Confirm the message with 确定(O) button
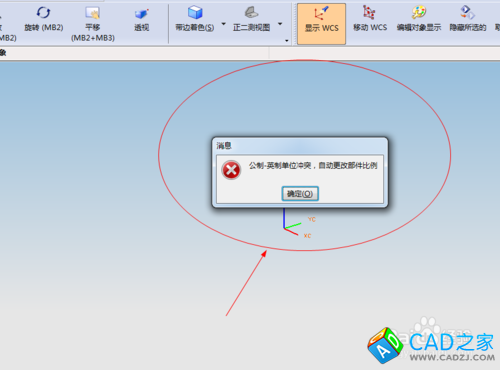 pyautogui.click(x=300, y=194)
